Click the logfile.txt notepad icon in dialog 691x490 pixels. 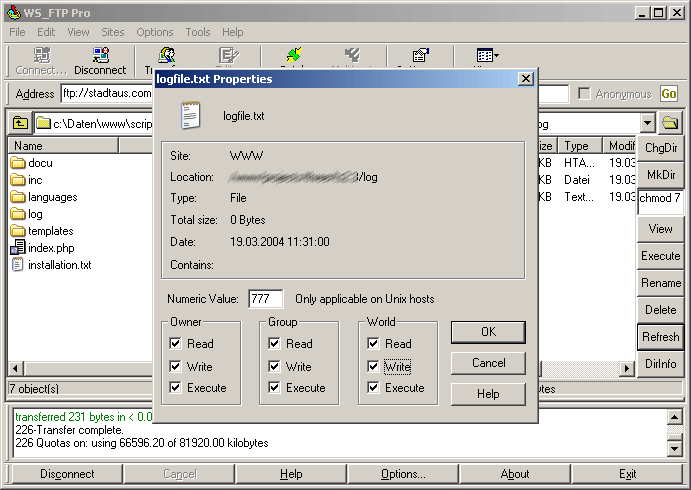pos(190,115)
